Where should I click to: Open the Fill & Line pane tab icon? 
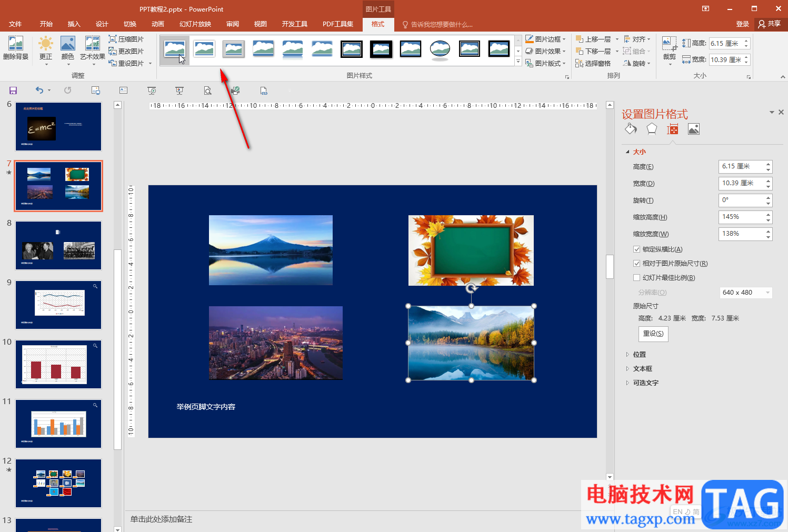[x=631, y=129]
